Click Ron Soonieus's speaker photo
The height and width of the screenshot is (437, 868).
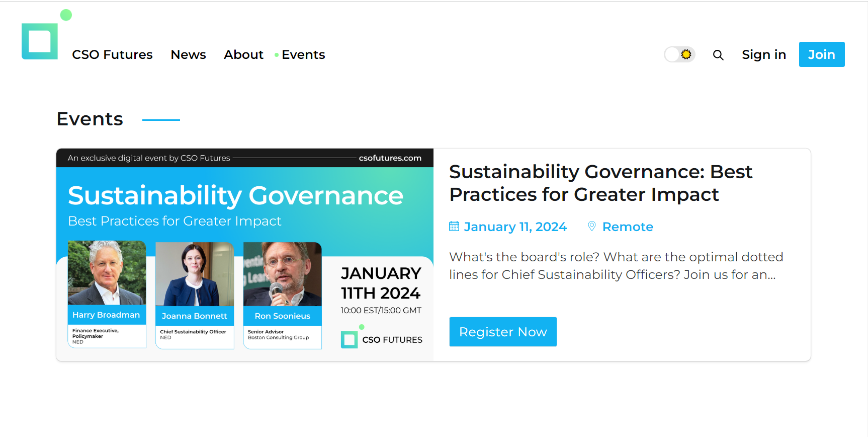(x=282, y=274)
